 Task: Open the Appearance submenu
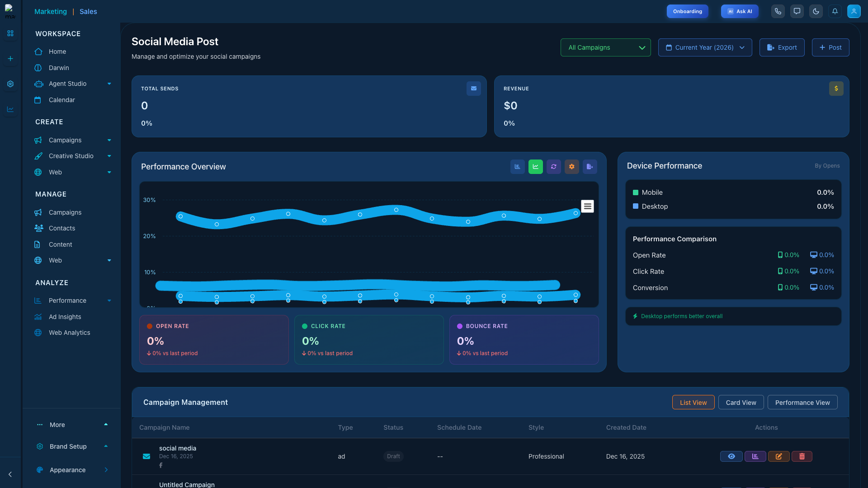click(x=72, y=470)
